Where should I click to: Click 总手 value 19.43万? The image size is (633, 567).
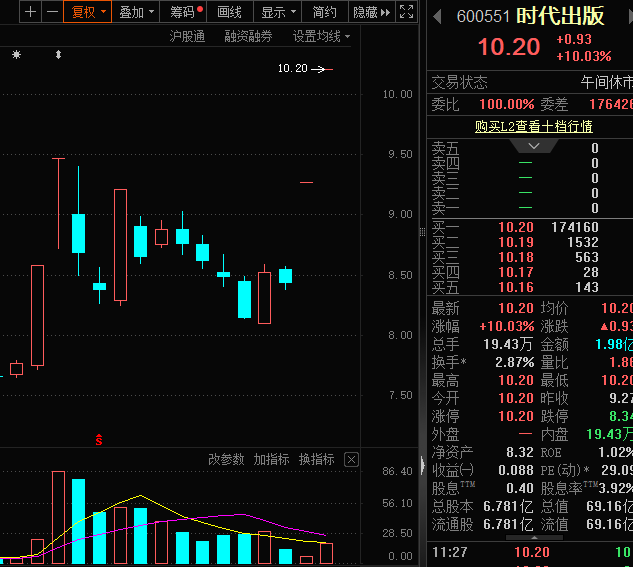point(509,344)
